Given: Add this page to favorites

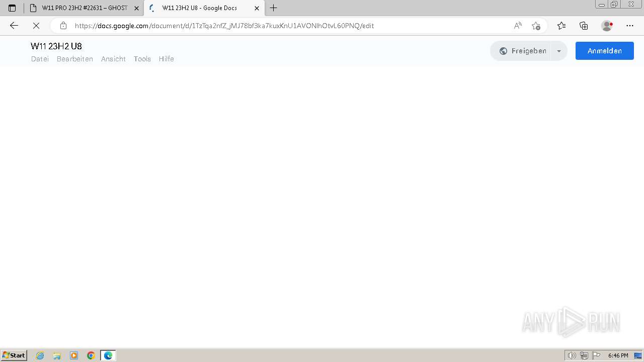Looking at the screenshot, I should tap(536, 26).
